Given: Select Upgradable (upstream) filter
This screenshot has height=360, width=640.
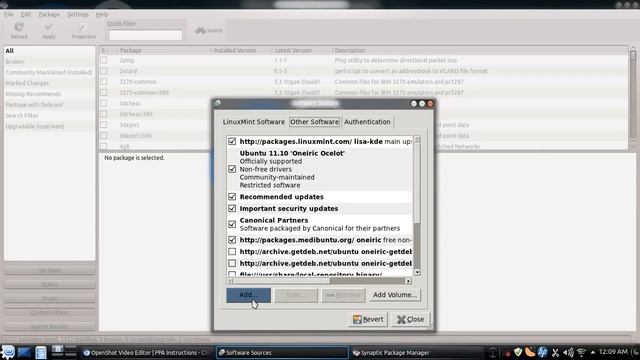Looking at the screenshot, I should click(x=49, y=126).
